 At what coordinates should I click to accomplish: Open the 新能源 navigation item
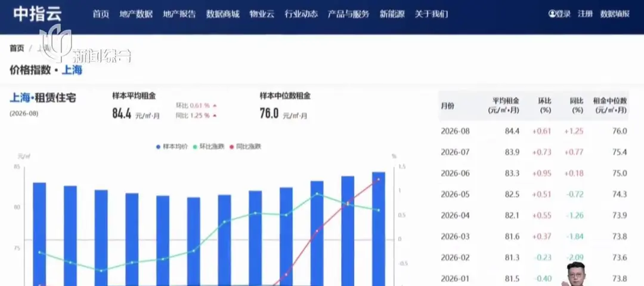tap(392, 14)
